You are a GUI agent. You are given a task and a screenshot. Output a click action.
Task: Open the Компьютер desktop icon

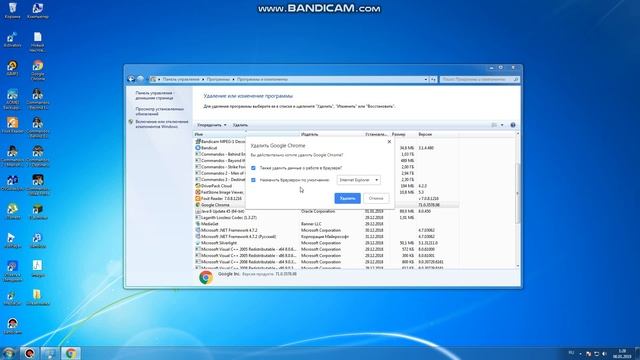tap(38, 10)
